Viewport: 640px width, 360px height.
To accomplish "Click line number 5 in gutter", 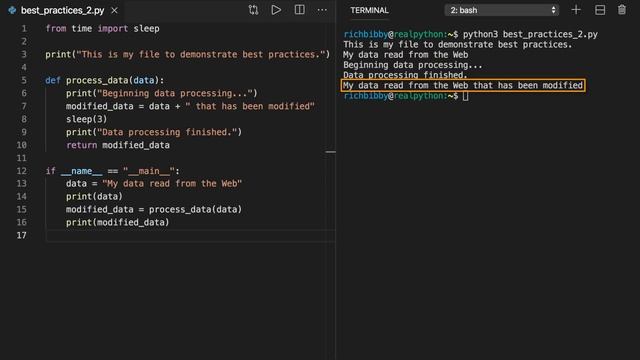I will point(24,80).
